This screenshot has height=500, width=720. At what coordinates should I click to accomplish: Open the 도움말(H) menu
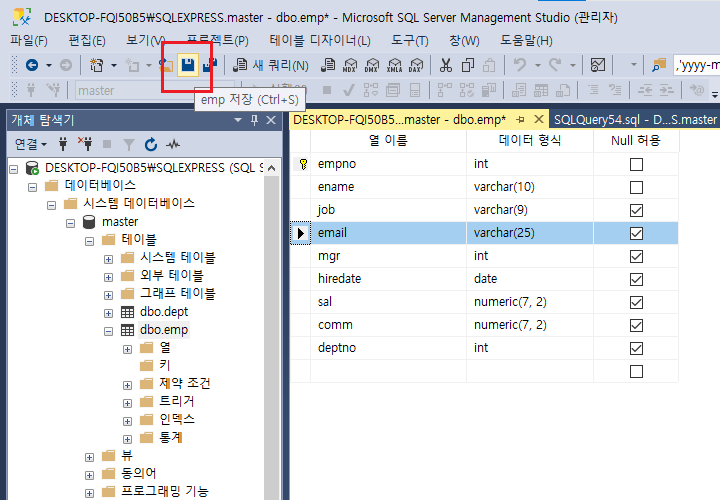[526, 41]
